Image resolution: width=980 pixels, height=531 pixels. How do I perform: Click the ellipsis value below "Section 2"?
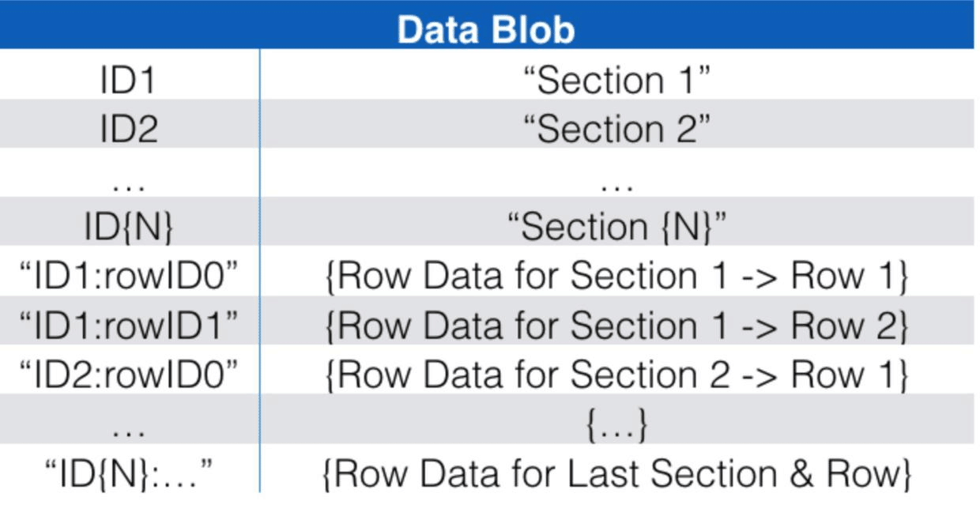pyautogui.click(x=616, y=183)
